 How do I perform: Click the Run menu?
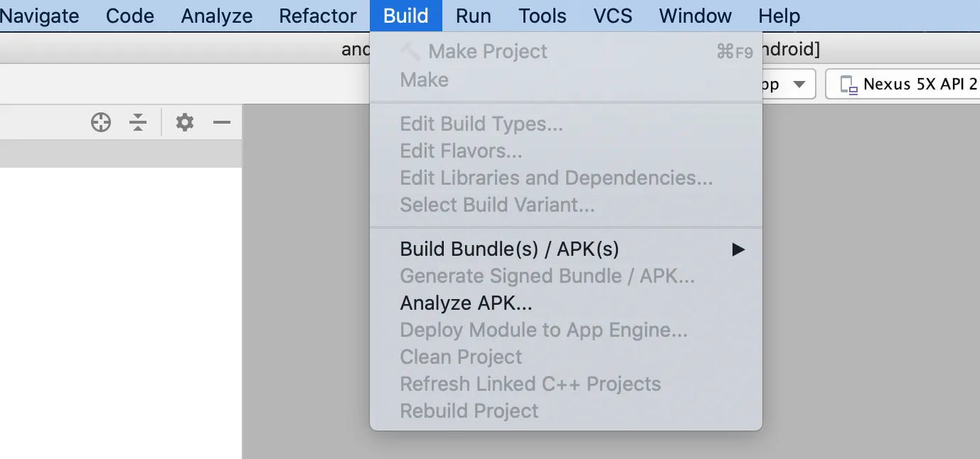click(x=474, y=16)
